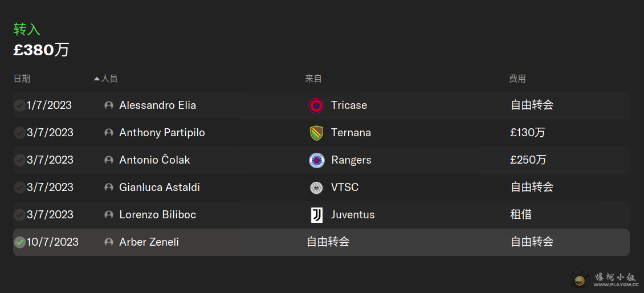Open the Rangers club crest
Screen dimensions: 644x293
[316, 160]
